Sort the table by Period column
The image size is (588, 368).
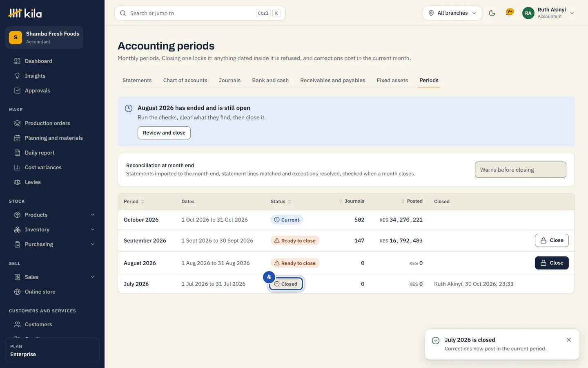134,202
